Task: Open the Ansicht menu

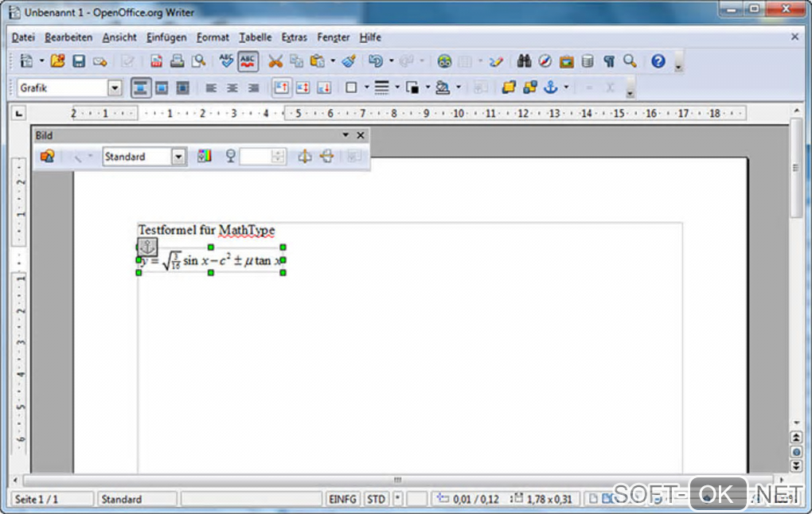Action: coord(119,37)
